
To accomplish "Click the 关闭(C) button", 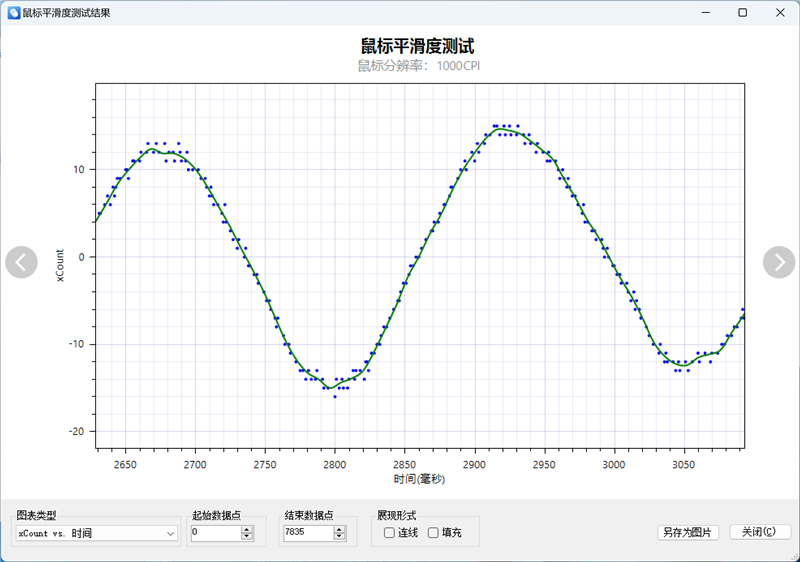I will (760, 532).
